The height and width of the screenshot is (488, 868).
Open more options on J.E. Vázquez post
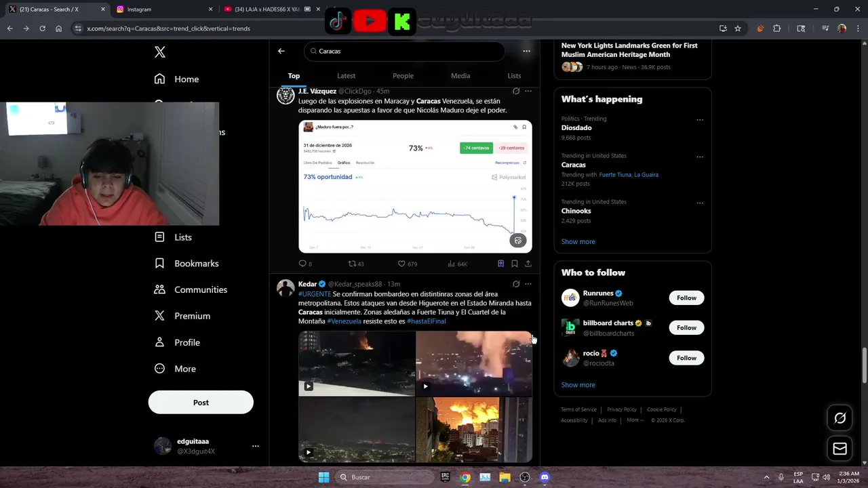(x=528, y=91)
